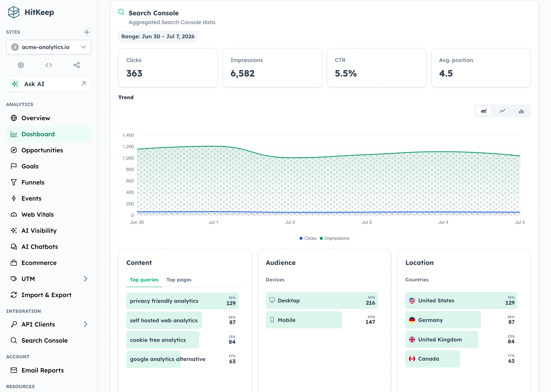This screenshot has width=551, height=392.
Task: Switch trend chart to line view
Action: pos(502,111)
